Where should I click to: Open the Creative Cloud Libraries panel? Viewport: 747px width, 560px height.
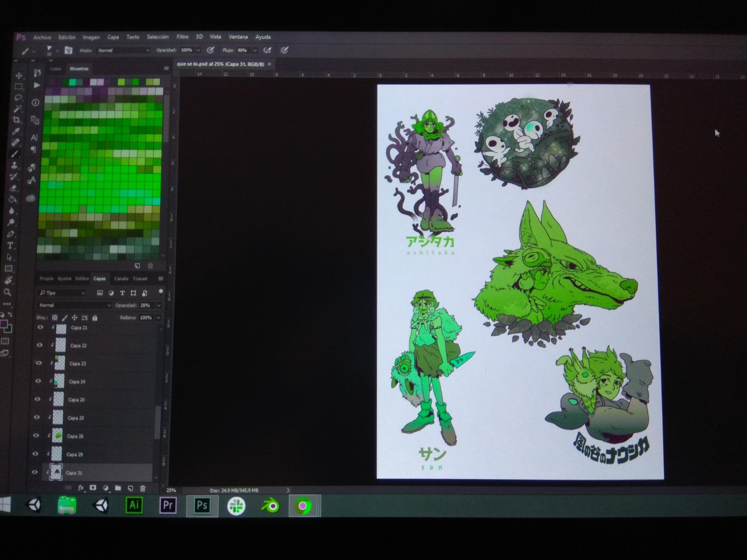(x=31, y=198)
